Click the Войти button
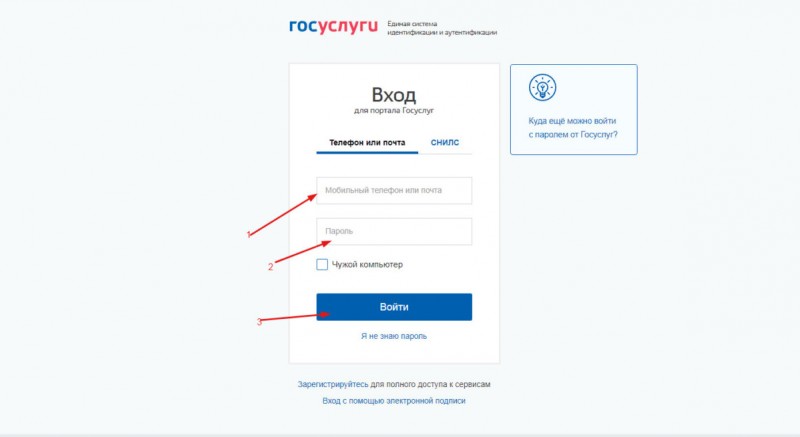 click(x=394, y=307)
